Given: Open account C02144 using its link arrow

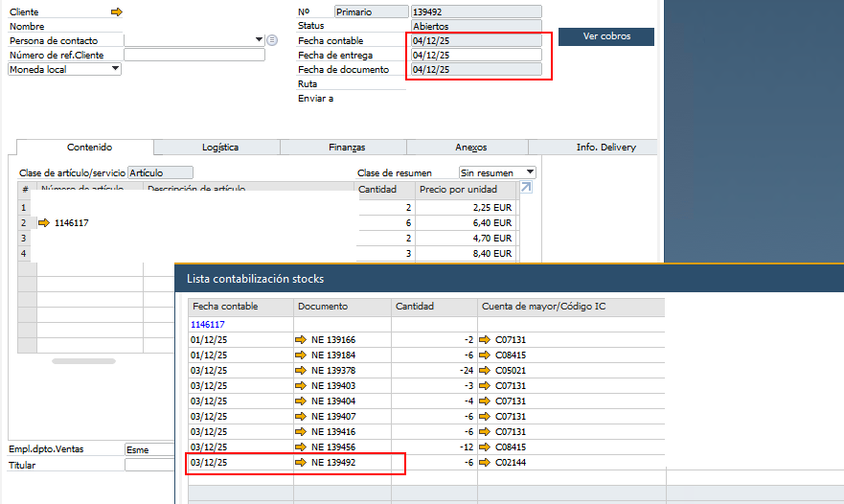Looking at the screenshot, I should 485,463.
